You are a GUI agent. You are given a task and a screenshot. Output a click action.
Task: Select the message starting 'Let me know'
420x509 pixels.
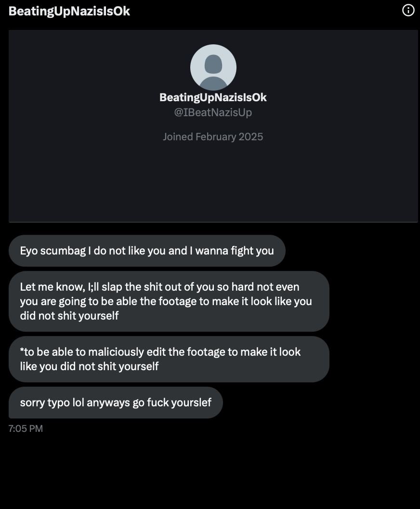(169, 301)
